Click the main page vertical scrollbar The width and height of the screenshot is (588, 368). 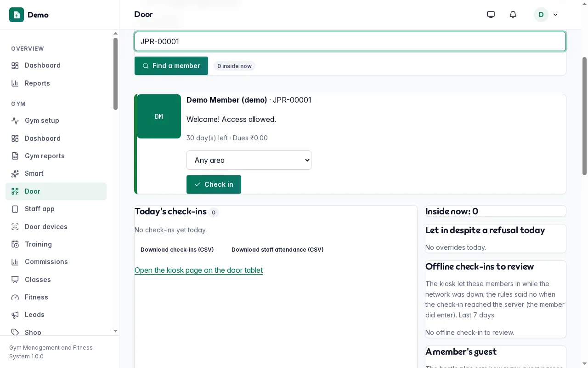(x=584, y=116)
